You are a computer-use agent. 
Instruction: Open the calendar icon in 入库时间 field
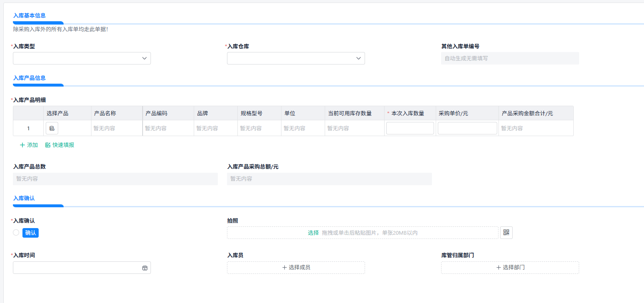click(145, 268)
